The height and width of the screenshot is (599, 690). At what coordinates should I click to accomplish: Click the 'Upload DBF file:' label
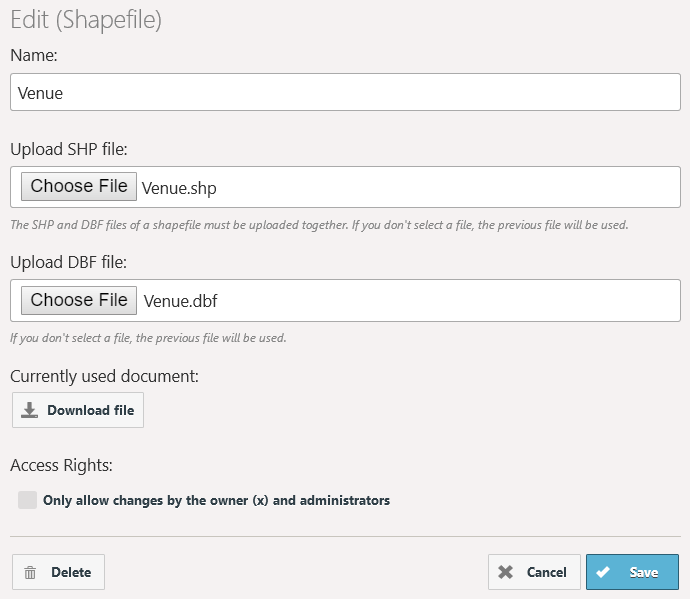tap(68, 262)
